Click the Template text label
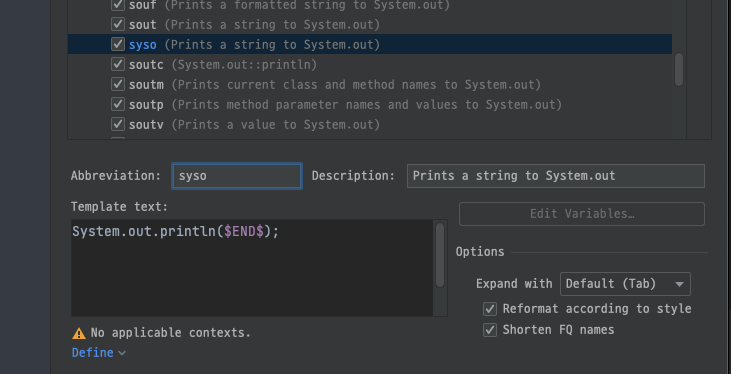The height and width of the screenshot is (374, 731). [x=119, y=207]
